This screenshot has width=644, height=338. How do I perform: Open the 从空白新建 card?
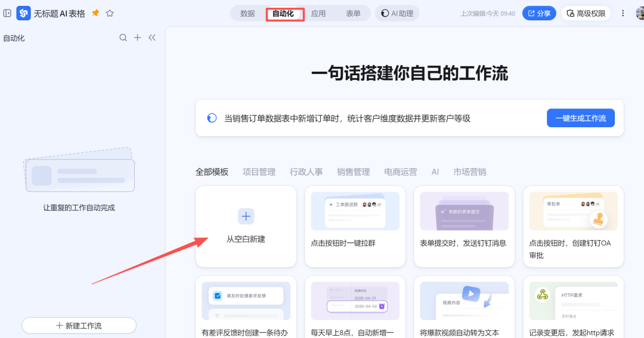click(x=246, y=226)
